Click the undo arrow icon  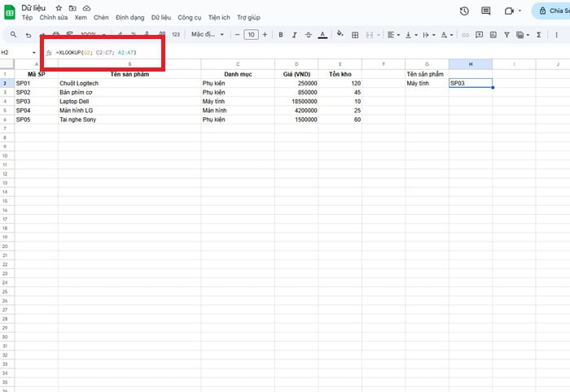tap(28, 35)
